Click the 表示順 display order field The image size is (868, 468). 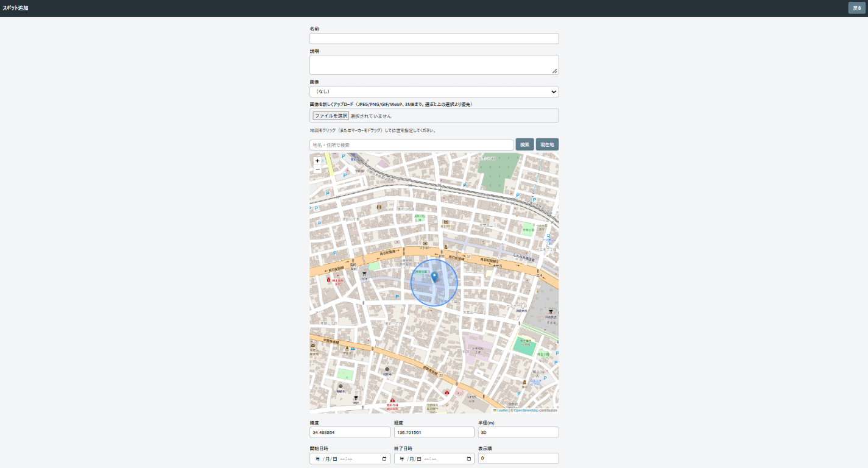click(518, 458)
